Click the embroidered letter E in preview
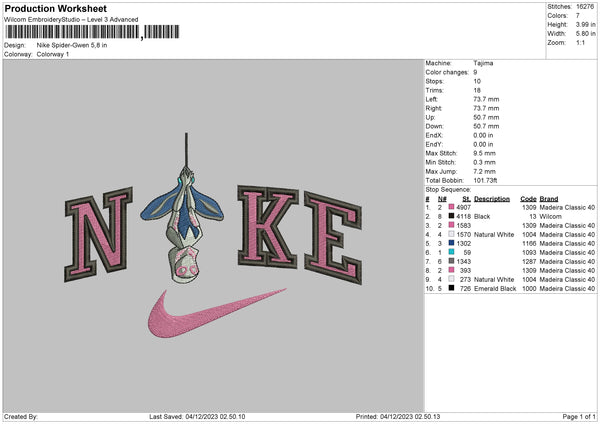 click(x=333, y=237)
